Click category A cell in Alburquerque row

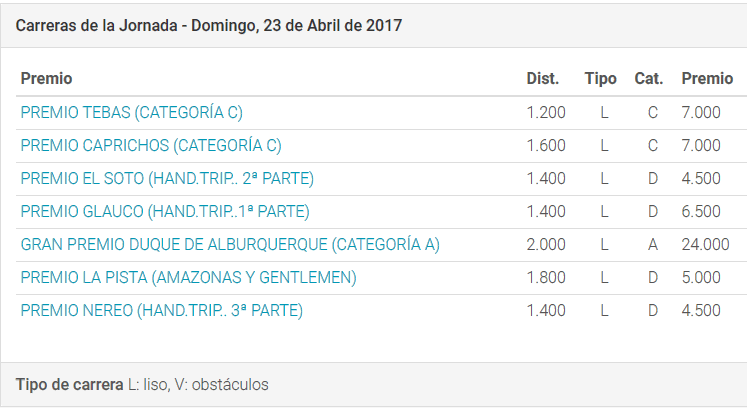pyautogui.click(x=653, y=245)
